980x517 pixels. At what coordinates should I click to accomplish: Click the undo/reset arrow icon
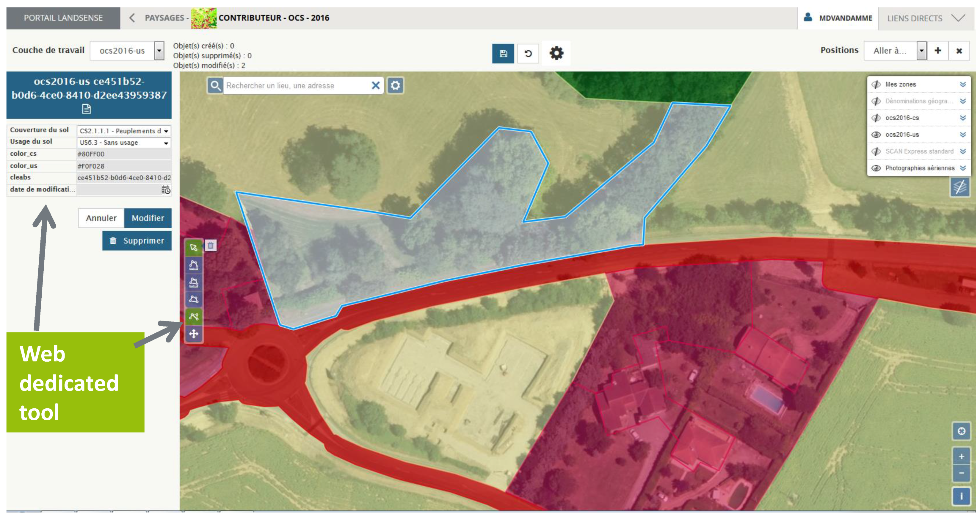(x=528, y=53)
